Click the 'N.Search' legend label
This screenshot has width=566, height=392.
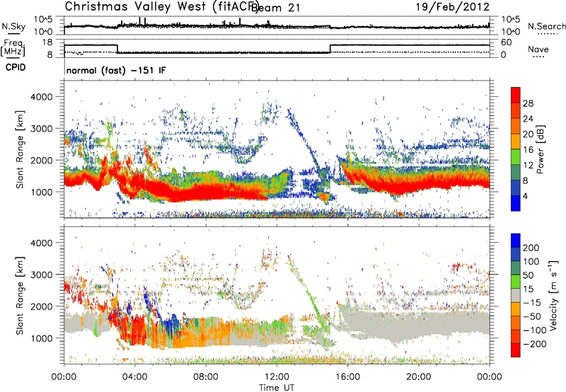(546, 26)
